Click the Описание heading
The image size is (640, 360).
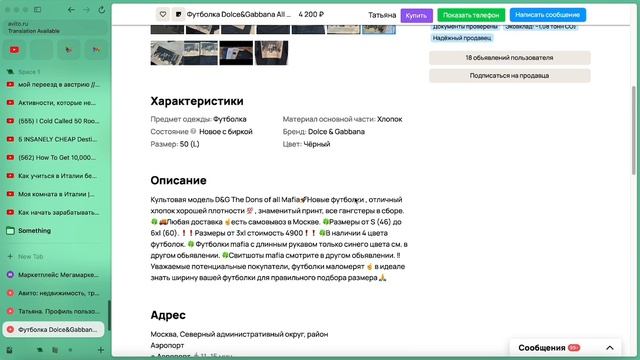(x=178, y=180)
